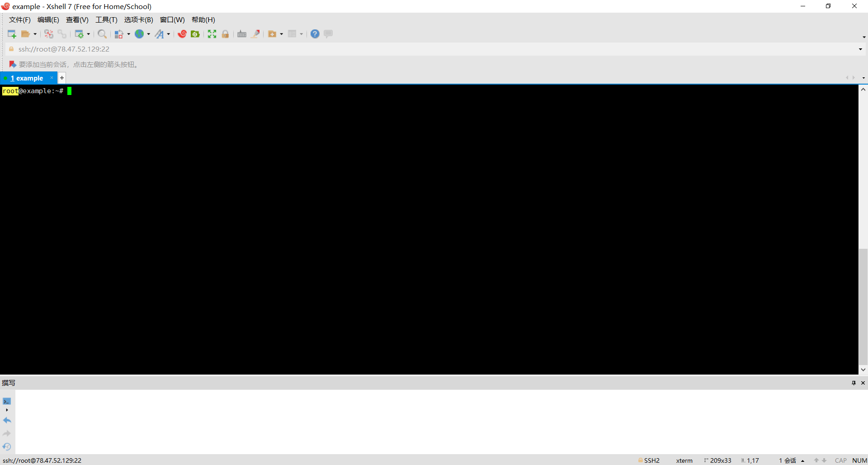Click the Open Session folder icon

(x=26, y=34)
